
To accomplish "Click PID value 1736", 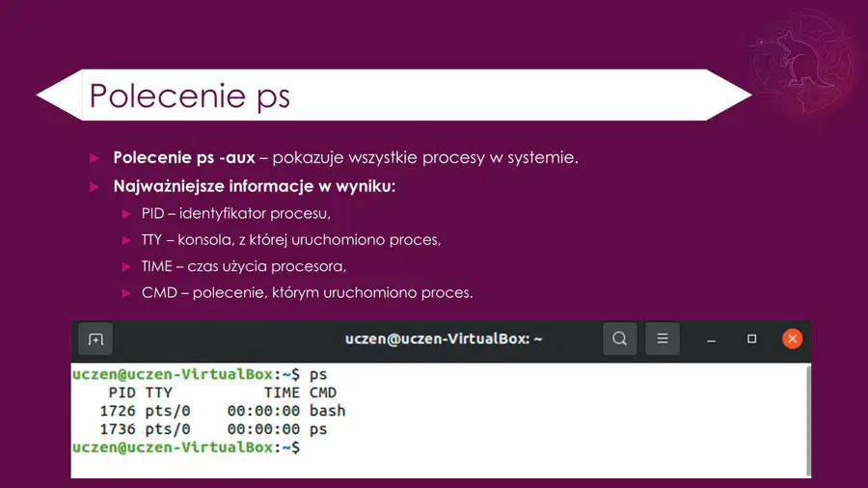I will click(x=118, y=429).
